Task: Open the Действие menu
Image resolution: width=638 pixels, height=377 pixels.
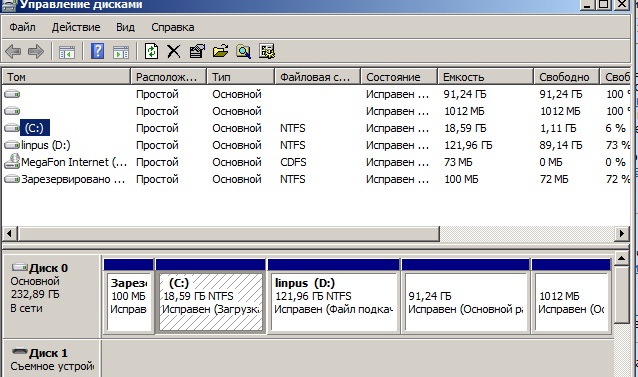Action: [x=76, y=27]
